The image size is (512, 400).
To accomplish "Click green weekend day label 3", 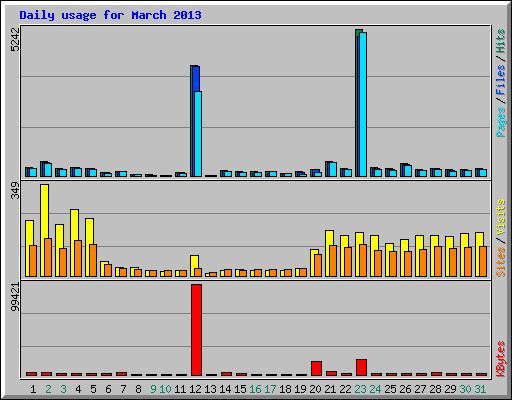I will (x=63, y=389).
